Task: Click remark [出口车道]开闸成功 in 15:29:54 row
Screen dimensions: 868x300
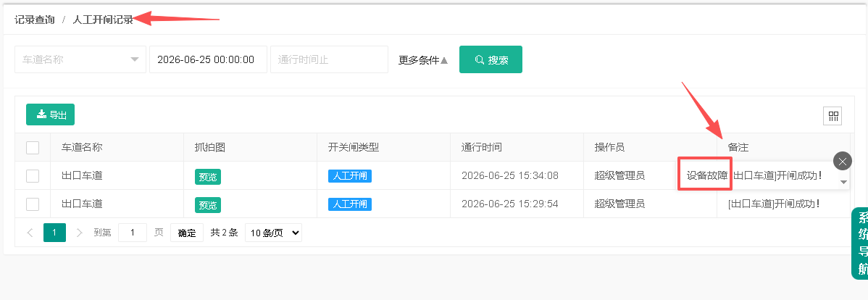Action: coord(773,204)
